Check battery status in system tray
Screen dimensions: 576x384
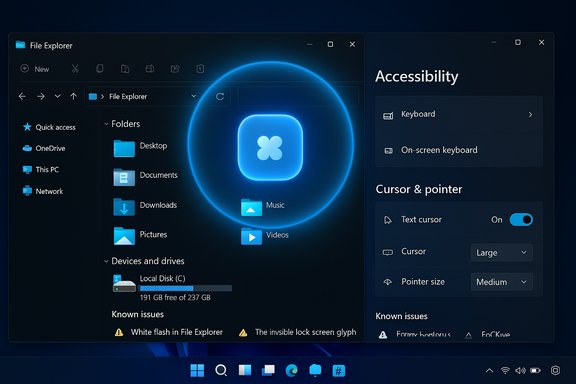point(535,370)
